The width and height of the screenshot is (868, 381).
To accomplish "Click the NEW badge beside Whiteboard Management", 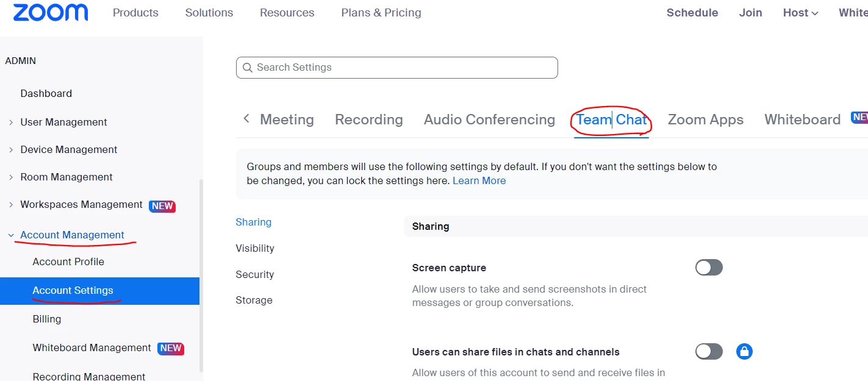I will (171, 349).
